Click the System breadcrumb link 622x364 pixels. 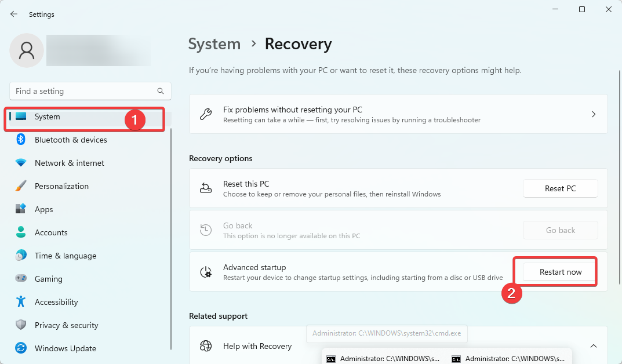[214, 44]
